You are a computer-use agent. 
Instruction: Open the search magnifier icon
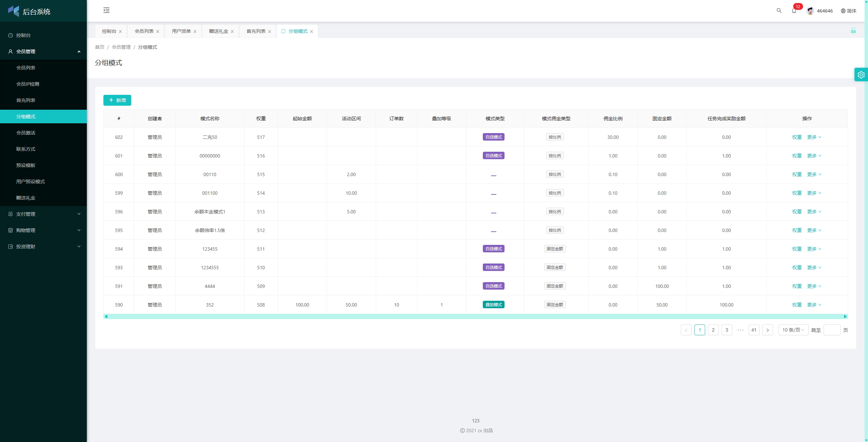pos(779,10)
